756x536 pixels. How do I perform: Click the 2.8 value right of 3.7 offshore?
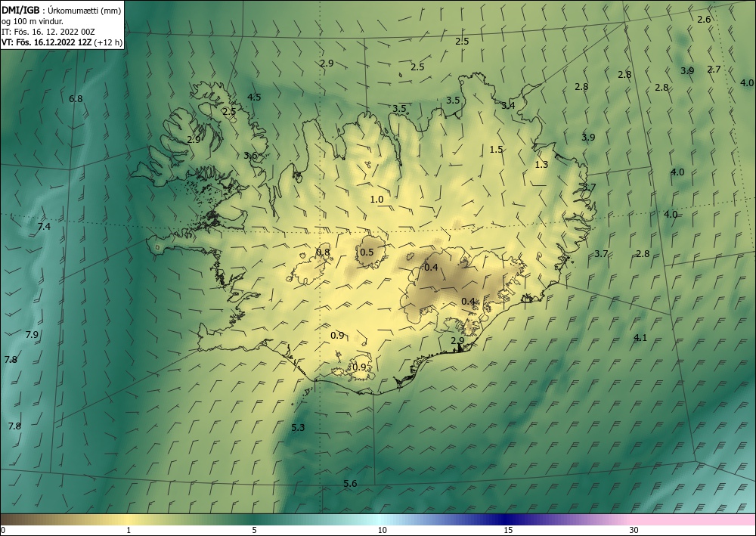(x=642, y=254)
